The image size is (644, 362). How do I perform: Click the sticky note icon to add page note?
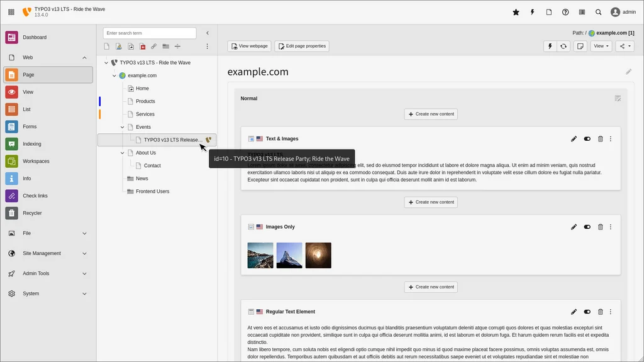point(580,46)
